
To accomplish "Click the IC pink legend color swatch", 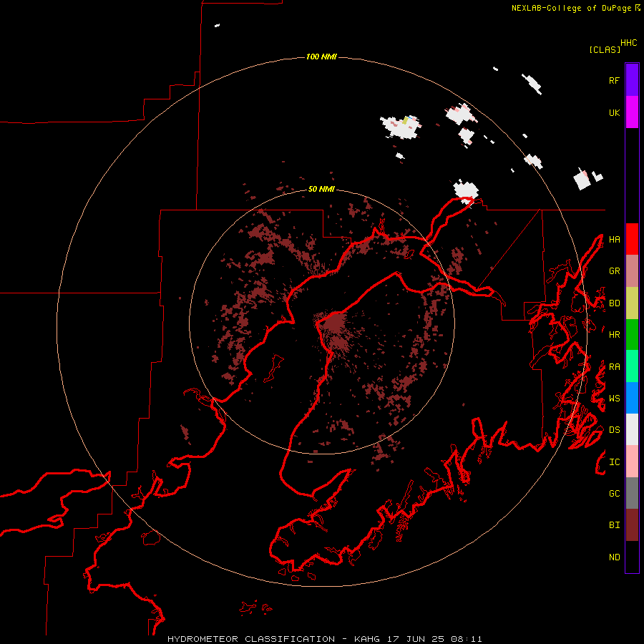I will pos(632,462).
